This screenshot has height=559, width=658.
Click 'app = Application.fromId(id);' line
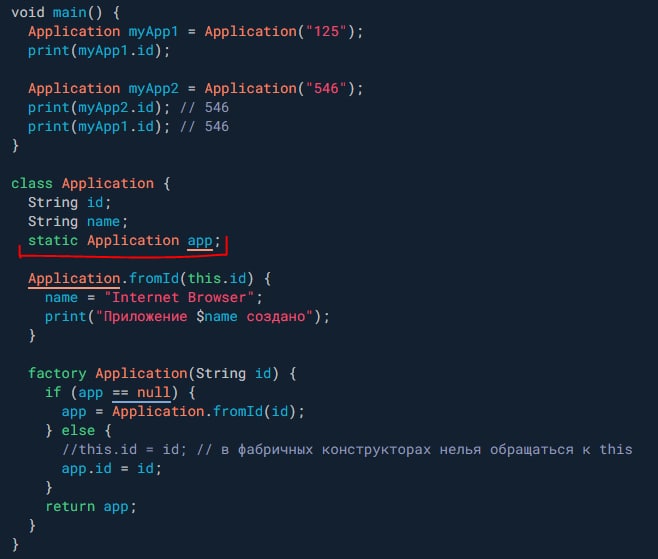[183, 411]
